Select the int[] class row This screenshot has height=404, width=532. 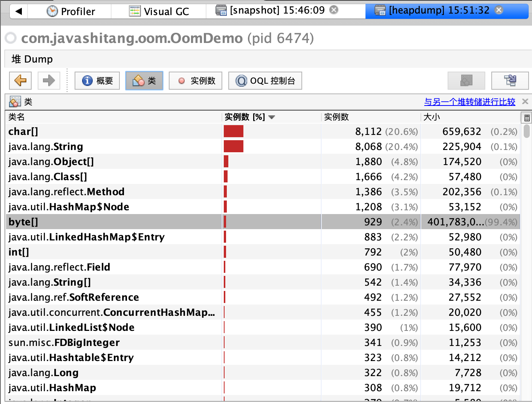click(263, 252)
